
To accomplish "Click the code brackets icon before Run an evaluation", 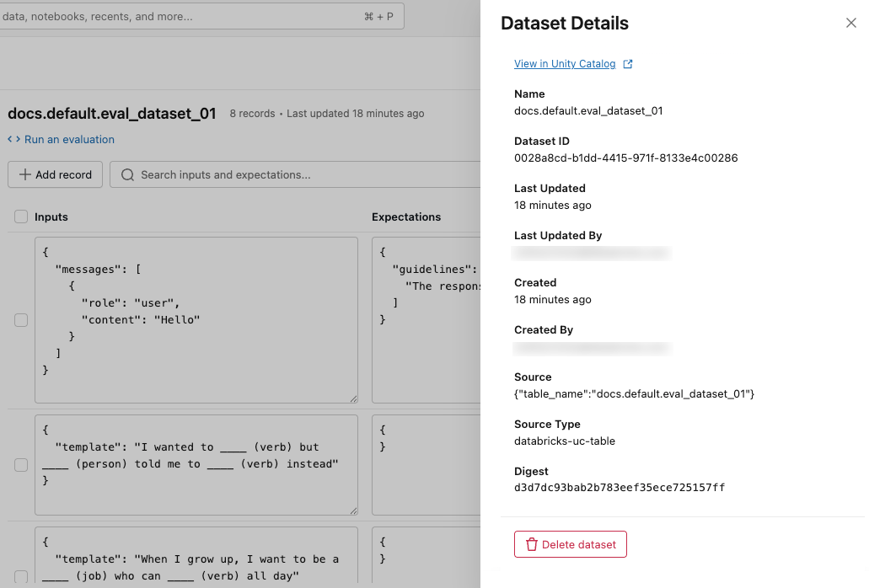I will [14, 140].
